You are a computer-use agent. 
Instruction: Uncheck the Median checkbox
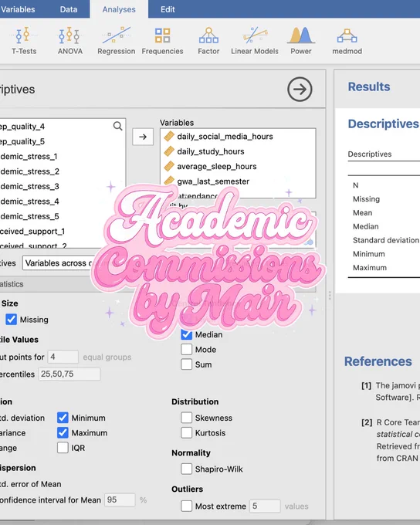pos(187,334)
